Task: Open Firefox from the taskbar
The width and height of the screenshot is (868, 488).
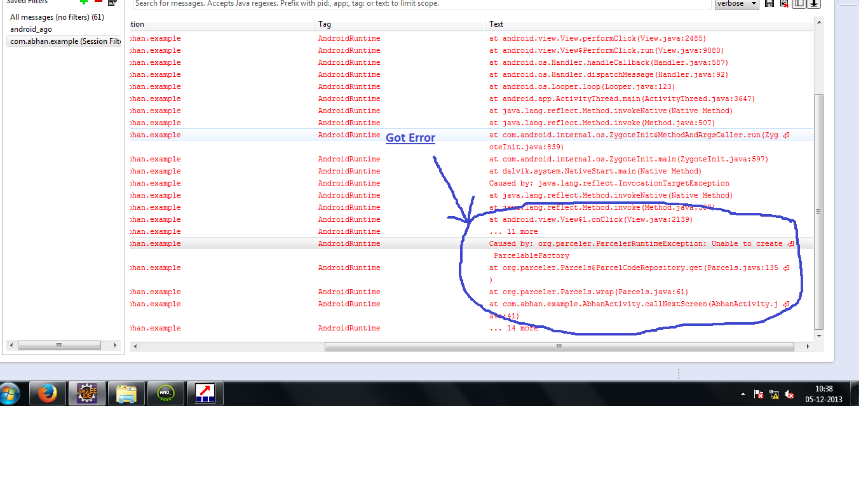Action: click(x=48, y=394)
